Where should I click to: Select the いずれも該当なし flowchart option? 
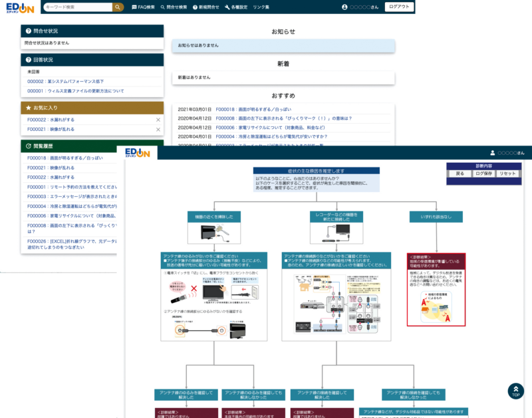click(x=436, y=216)
